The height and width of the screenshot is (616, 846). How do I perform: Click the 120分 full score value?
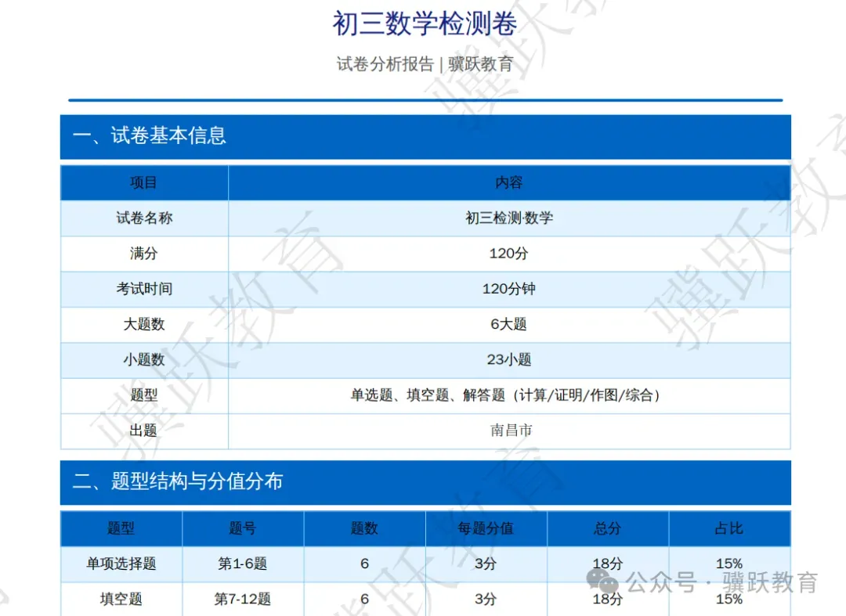click(x=509, y=254)
